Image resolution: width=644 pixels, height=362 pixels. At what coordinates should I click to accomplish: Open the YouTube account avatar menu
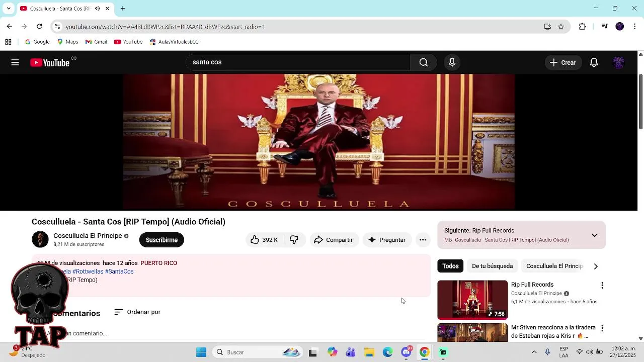[x=618, y=62]
